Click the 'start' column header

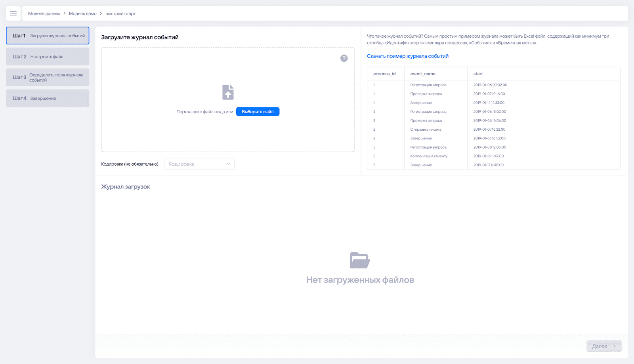pos(478,74)
